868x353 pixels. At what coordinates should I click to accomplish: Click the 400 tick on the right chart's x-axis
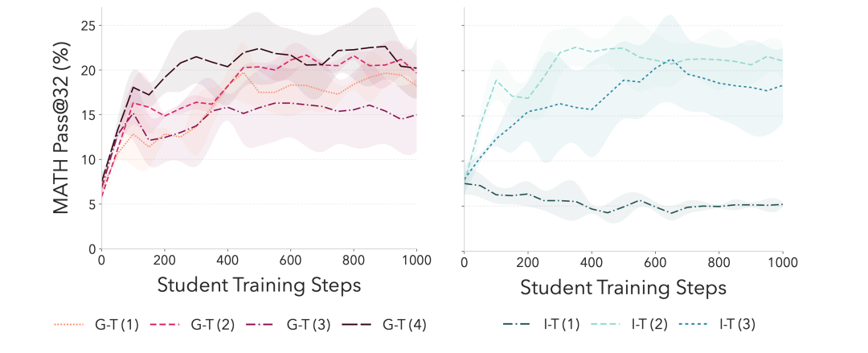coord(592,262)
